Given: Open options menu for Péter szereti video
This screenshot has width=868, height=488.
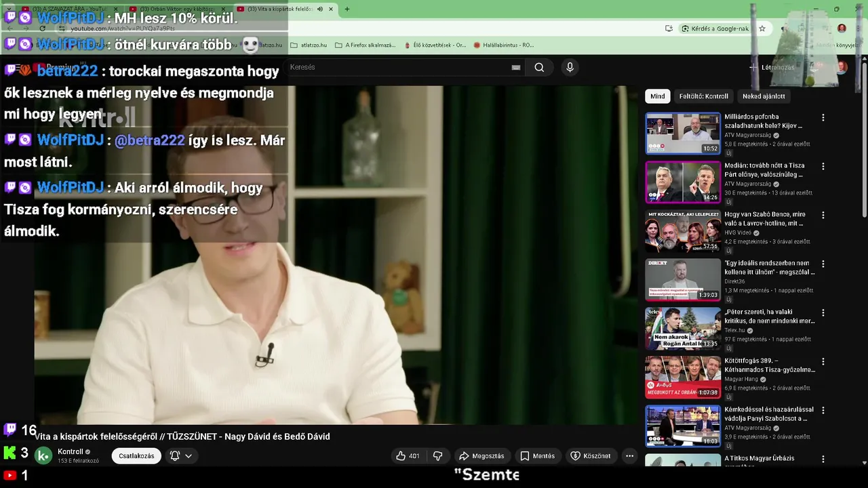Looking at the screenshot, I should tap(823, 312).
